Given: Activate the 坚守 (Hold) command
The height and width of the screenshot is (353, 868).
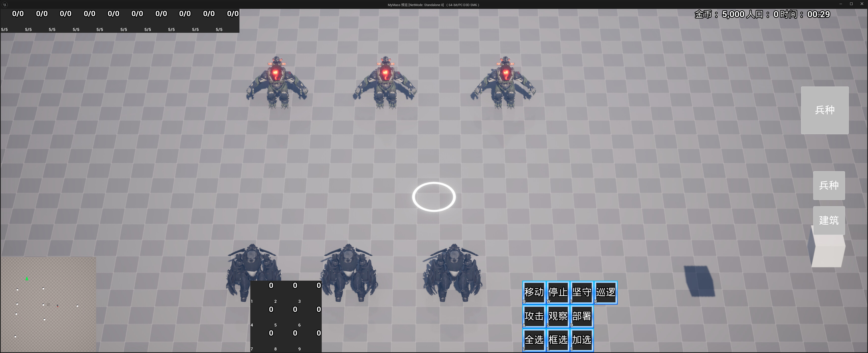Looking at the screenshot, I should 582,292.
